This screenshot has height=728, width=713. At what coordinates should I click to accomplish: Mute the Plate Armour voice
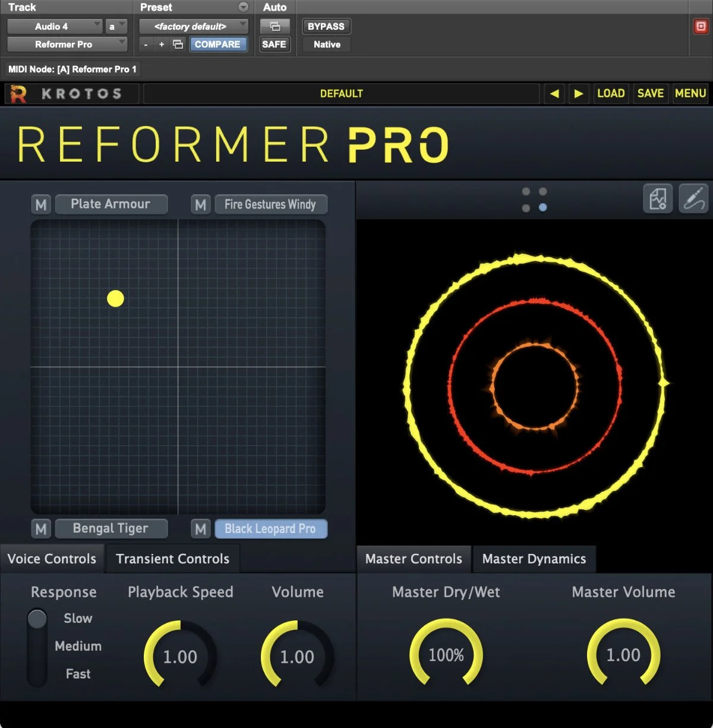click(41, 204)
